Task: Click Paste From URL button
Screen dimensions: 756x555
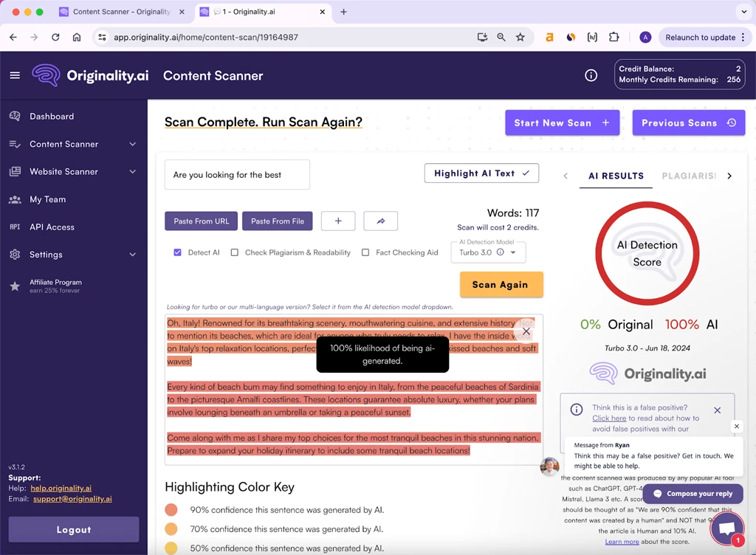Action: [x=201, y=221]
